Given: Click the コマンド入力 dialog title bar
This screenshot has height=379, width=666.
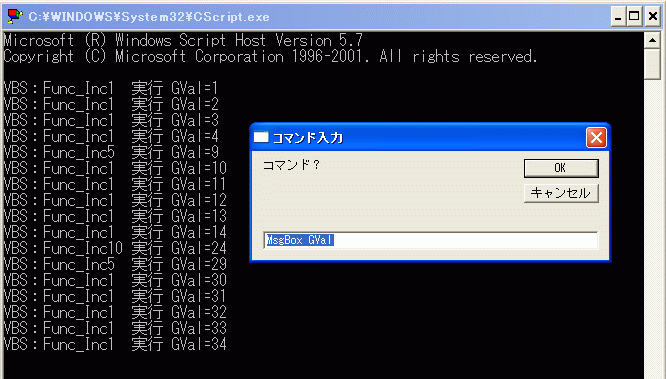Looking at the screenshot, I should (x=430, y=137).
